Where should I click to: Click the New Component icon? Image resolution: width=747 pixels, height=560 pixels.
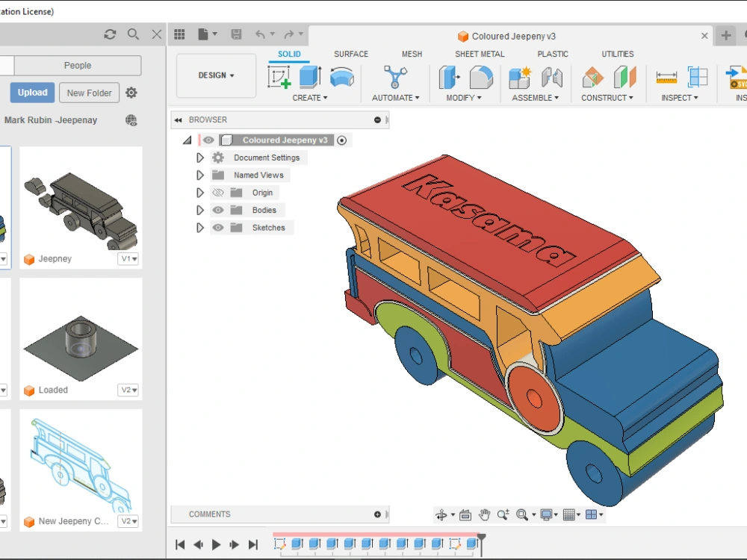520,77
